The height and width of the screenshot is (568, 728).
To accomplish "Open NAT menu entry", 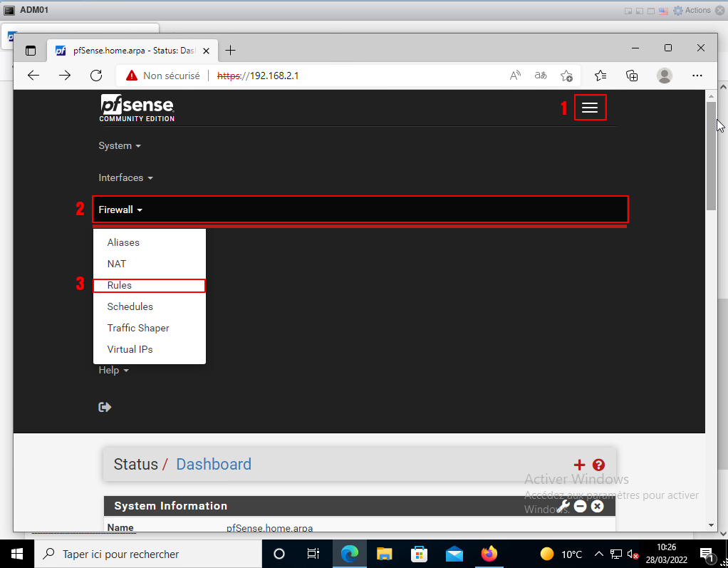I will [x=117, y=264].
